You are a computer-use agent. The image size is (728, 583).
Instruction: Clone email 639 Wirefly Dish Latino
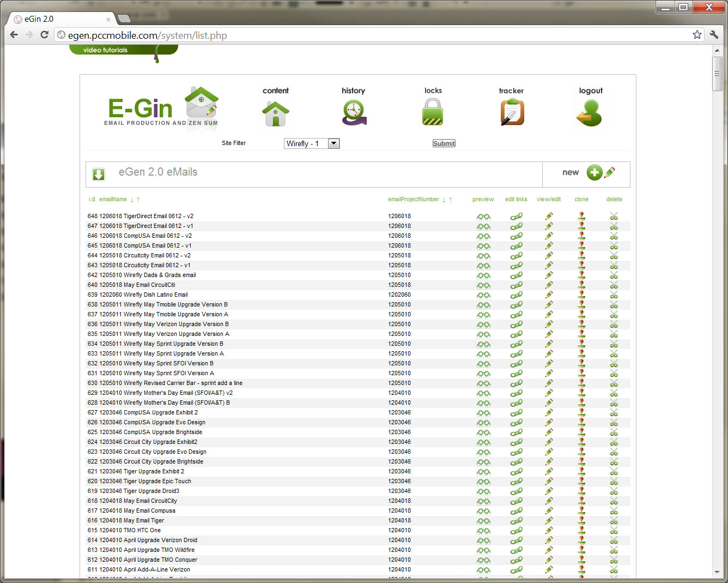point(581,295)
